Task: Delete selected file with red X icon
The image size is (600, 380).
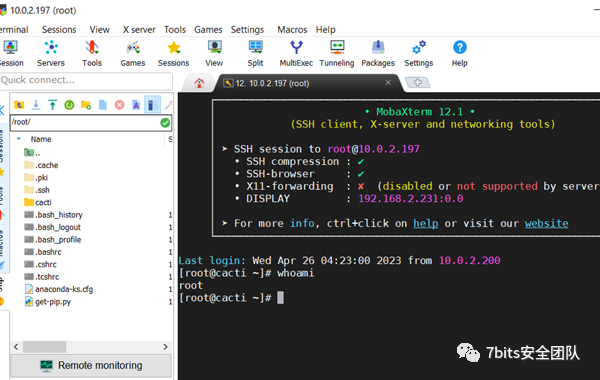Action: [119, 104]
